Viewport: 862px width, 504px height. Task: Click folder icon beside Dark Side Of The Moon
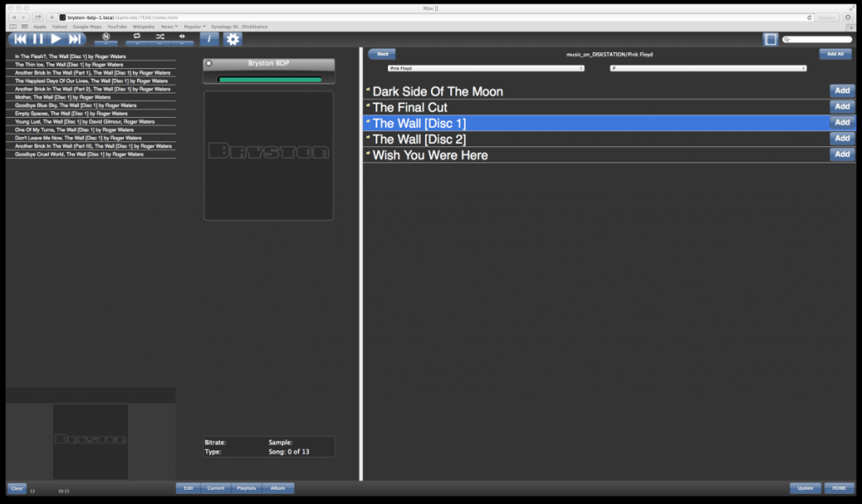(x=368, y=89)
